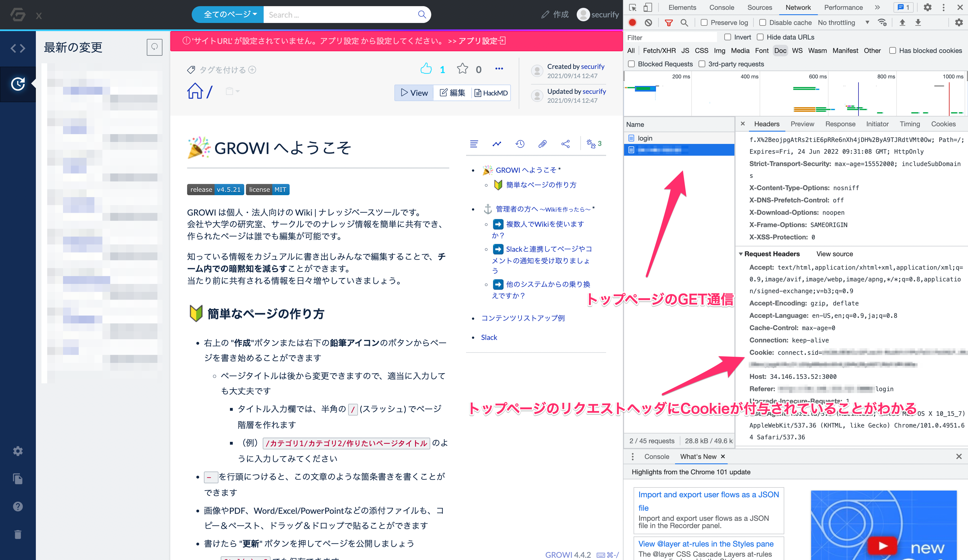968x560 pixels.
Task: Enable Preserve log checkbox
Action: point(704,23)
